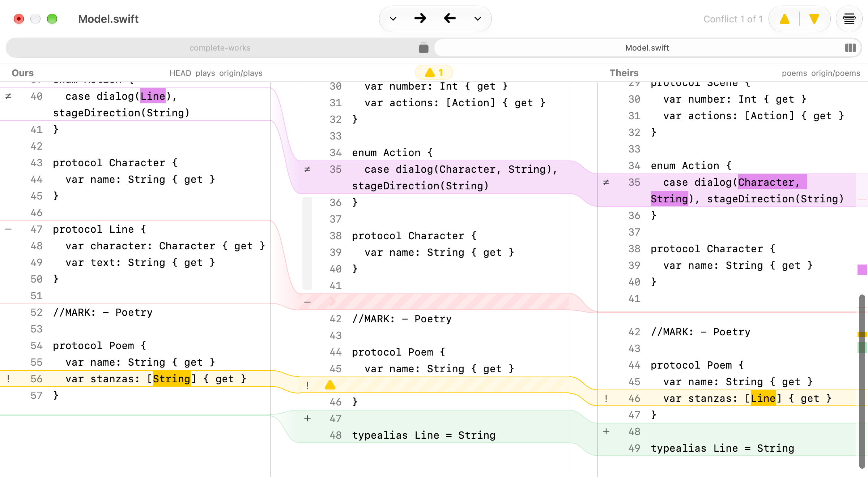The height and width of the screenshot is (477, 868).
Task: Click the plus marker on Theirs line 48
Action: click(606, 431)
